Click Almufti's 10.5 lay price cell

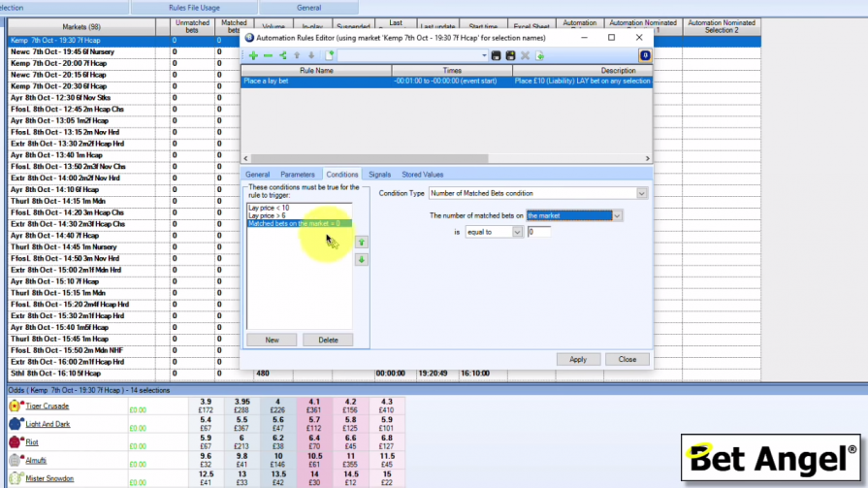(x=314, y=460)
